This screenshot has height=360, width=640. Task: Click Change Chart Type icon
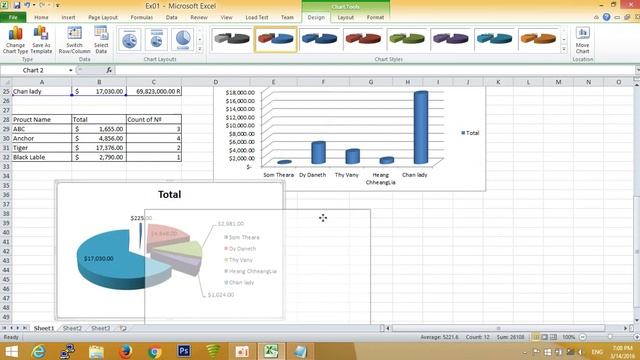[x=16, y=40]
